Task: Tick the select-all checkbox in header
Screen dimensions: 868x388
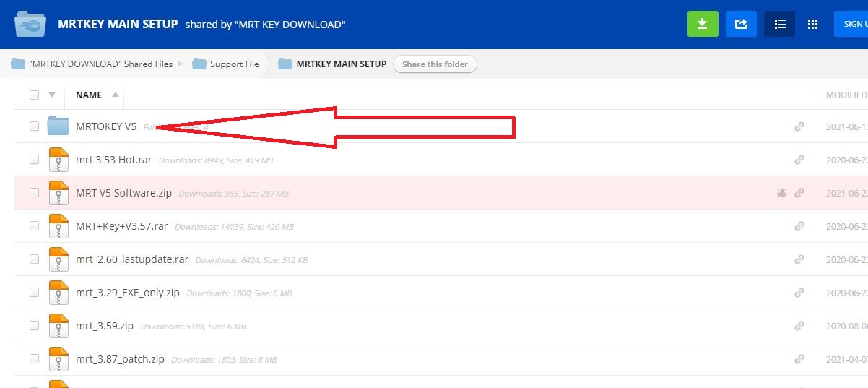Action: tap(34, 95)
